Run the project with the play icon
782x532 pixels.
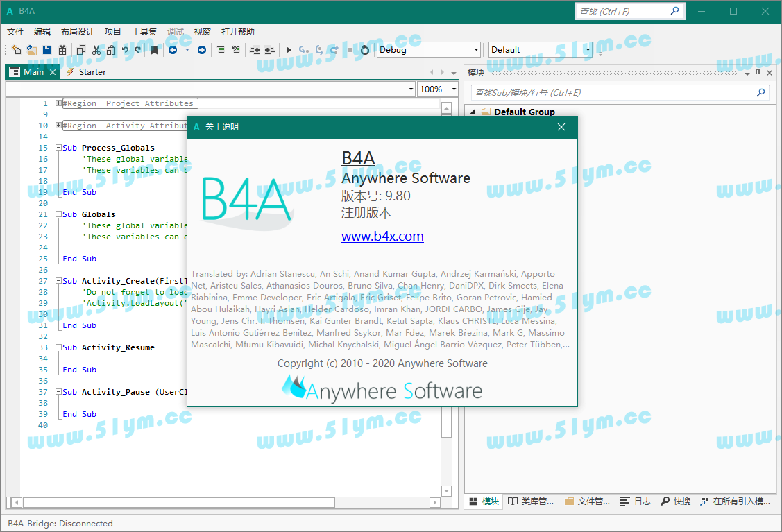(289, 49)
